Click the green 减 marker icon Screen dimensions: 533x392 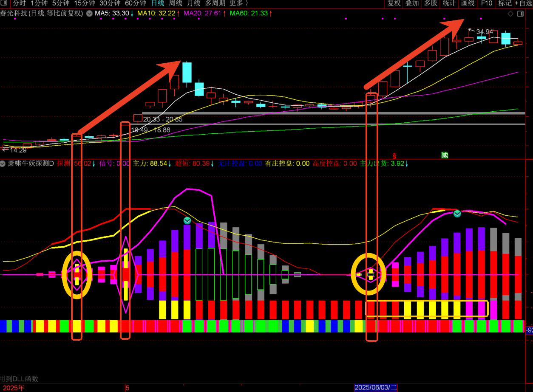(x=445, y=155)
